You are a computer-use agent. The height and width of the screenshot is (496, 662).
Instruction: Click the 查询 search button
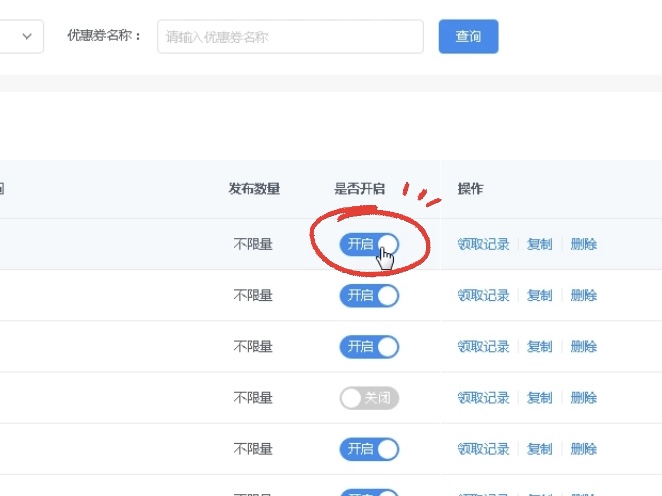468,36
